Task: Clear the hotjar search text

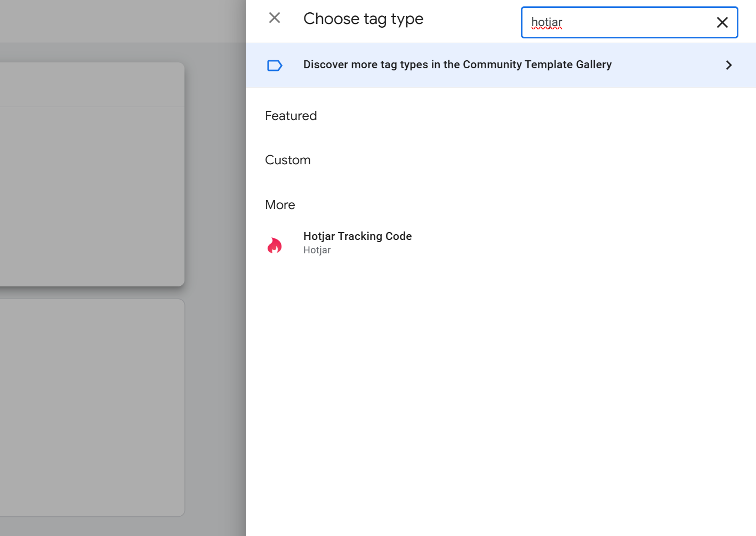Action: [x=722, y=22]
